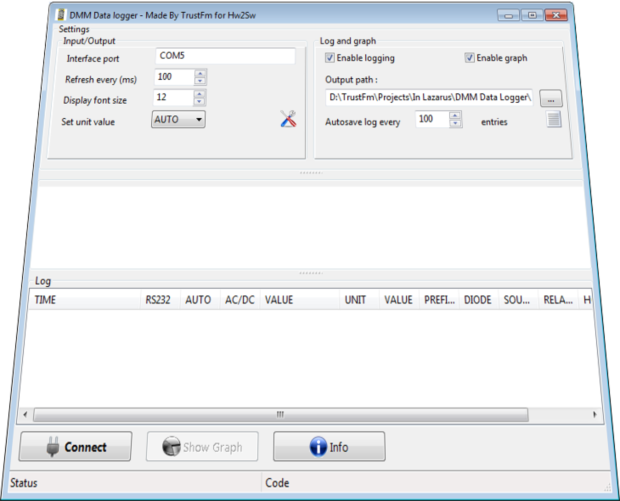Click the log scrollbar left arrow
The image size is (620, 501).
click(25, 414)
